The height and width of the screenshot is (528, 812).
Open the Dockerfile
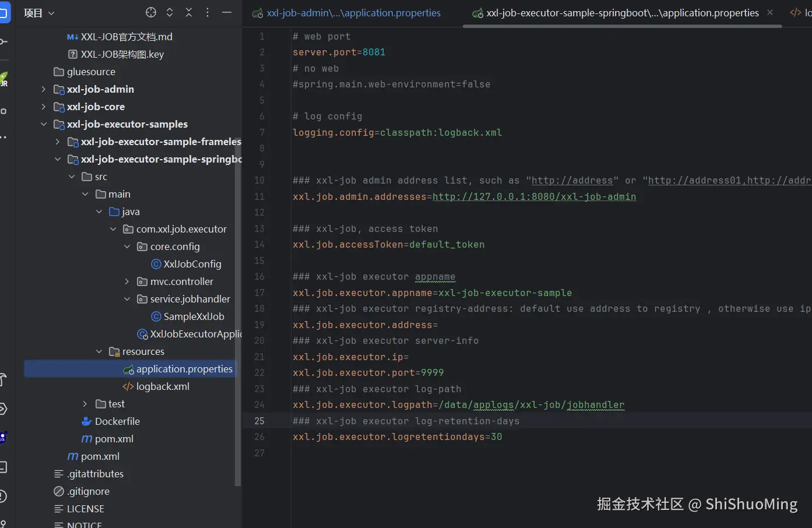pyautogui.click(x=117, y=421)
